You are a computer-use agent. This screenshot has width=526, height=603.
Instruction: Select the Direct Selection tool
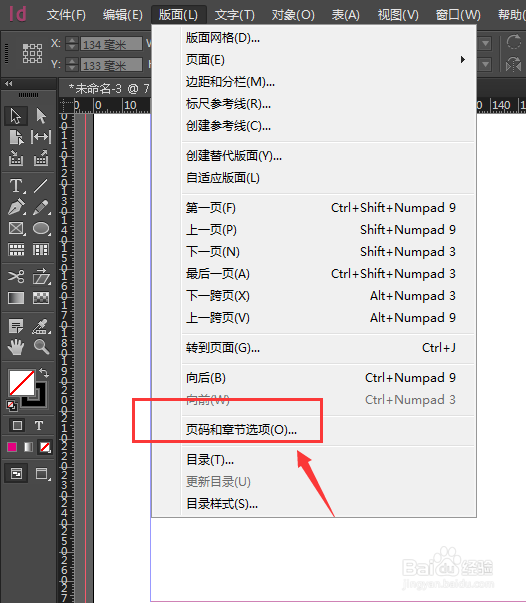[41, 116]
